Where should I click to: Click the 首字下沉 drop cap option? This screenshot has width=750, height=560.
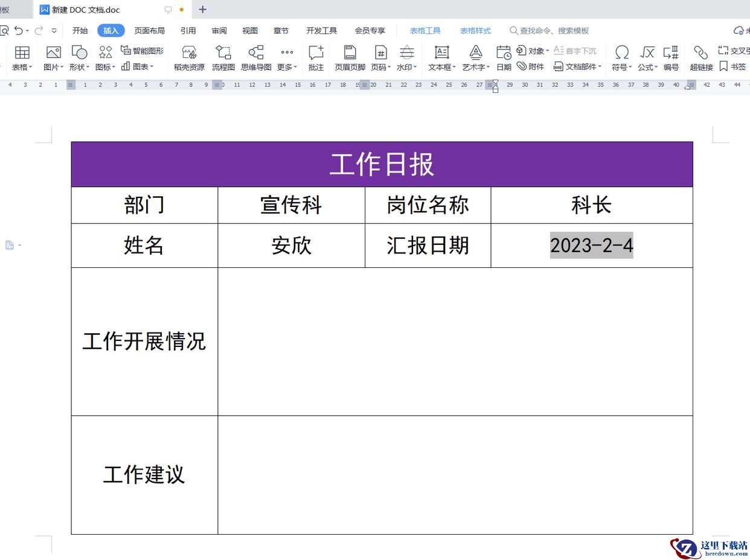(x=575, y=51)
